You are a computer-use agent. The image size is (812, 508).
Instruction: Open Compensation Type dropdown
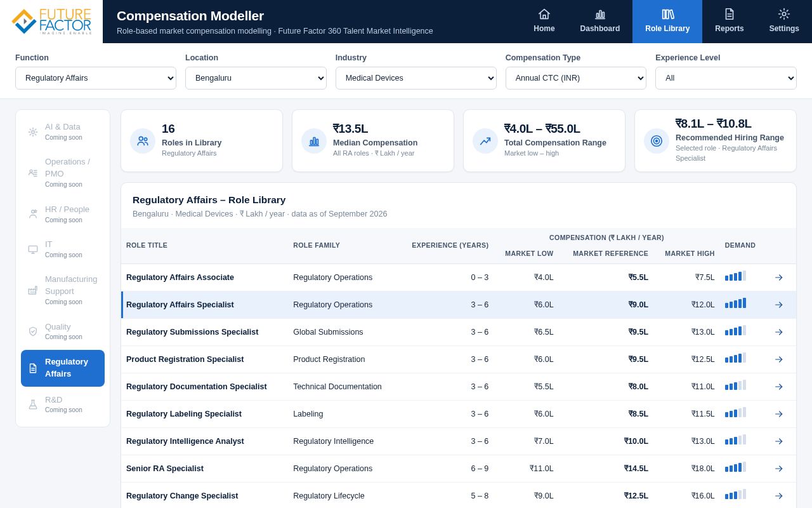tap(576, 78)
